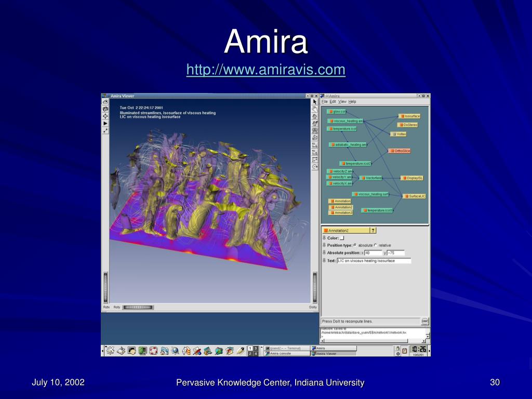Click the Dolly vertical thumbwheel in the viewer
This screenshot has width=532, height=399.
(314, 287)
